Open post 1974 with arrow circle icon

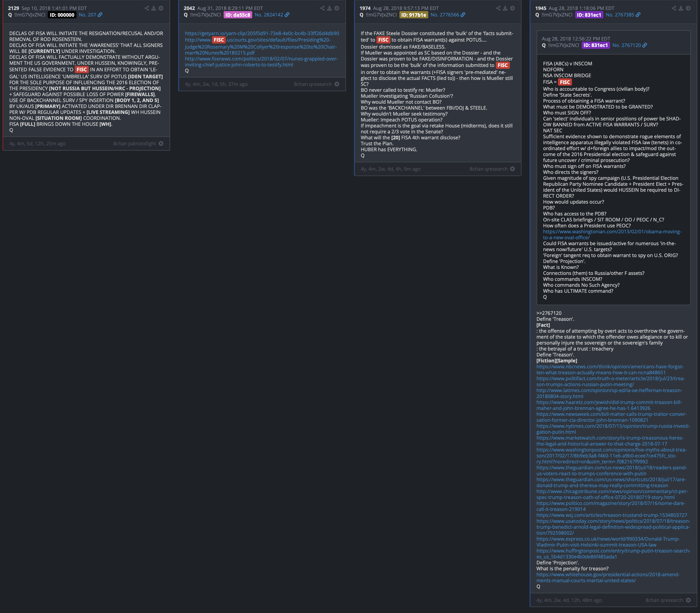point(512,8)
